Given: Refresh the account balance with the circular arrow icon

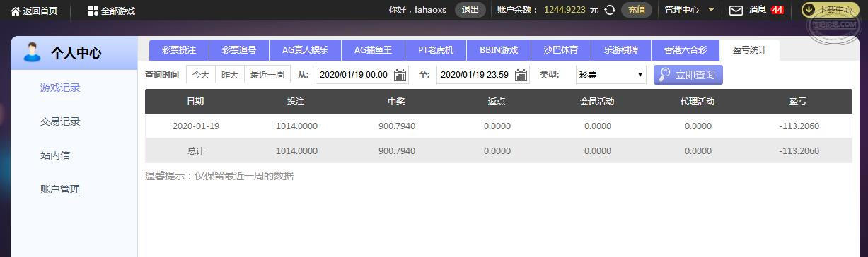Looking at the screenshot, I should point(609,10).
